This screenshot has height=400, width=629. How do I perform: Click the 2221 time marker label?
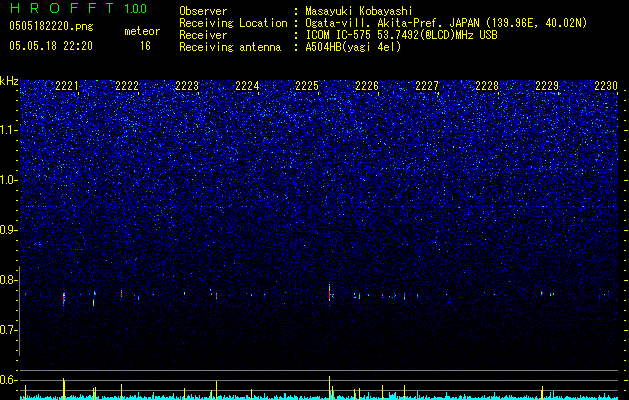(67, 86)
